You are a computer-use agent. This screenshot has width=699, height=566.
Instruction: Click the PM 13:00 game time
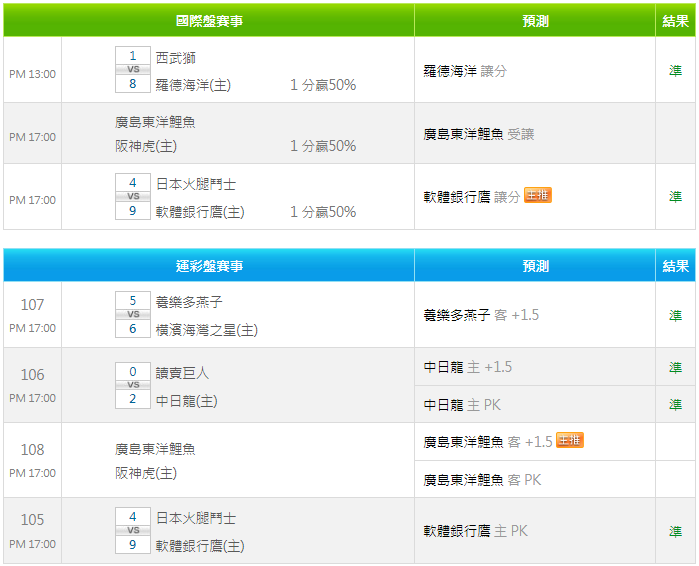tap(33, 74)
